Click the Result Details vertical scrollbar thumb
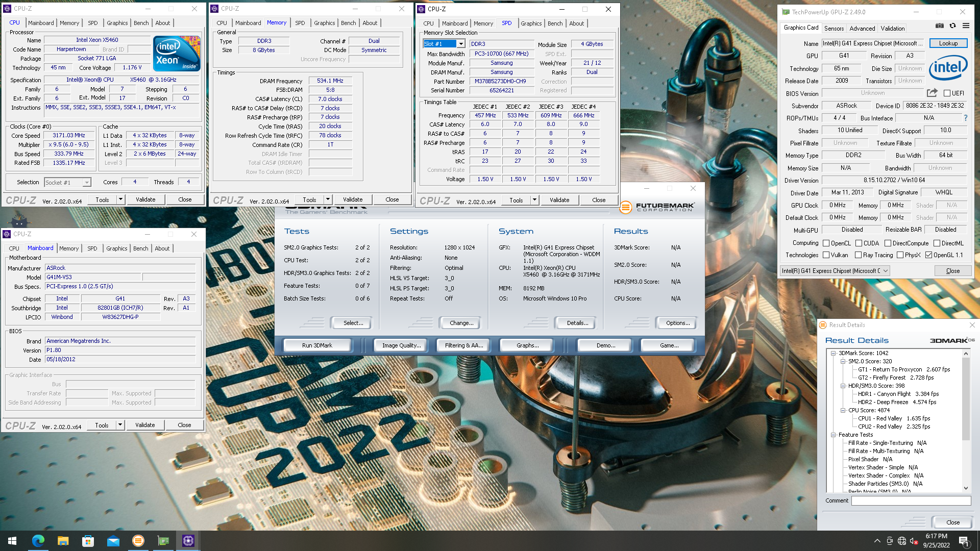 pos(966,398)
